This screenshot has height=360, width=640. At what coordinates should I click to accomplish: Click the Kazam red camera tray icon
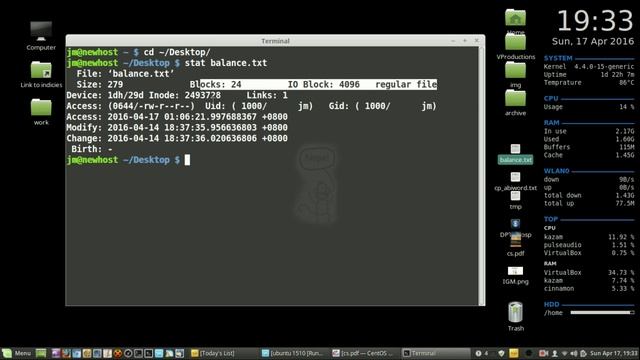pyautogui.click(x=543, y=353)
